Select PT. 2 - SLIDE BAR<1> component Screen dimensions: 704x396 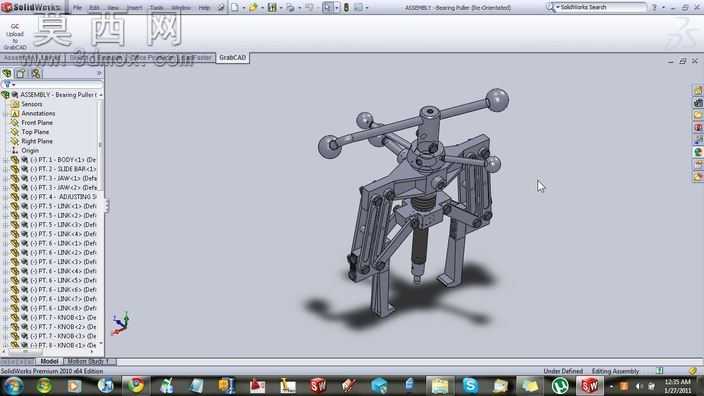click(63, 169)
